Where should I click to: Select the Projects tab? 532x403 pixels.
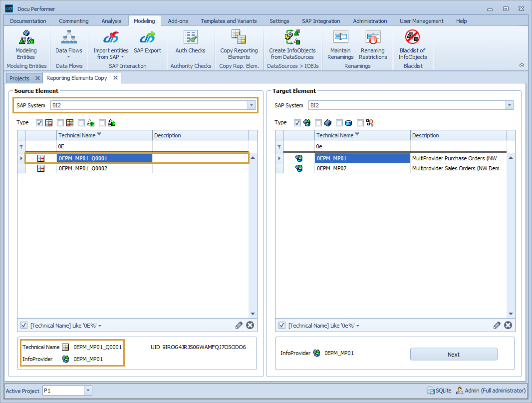(20, 78)
